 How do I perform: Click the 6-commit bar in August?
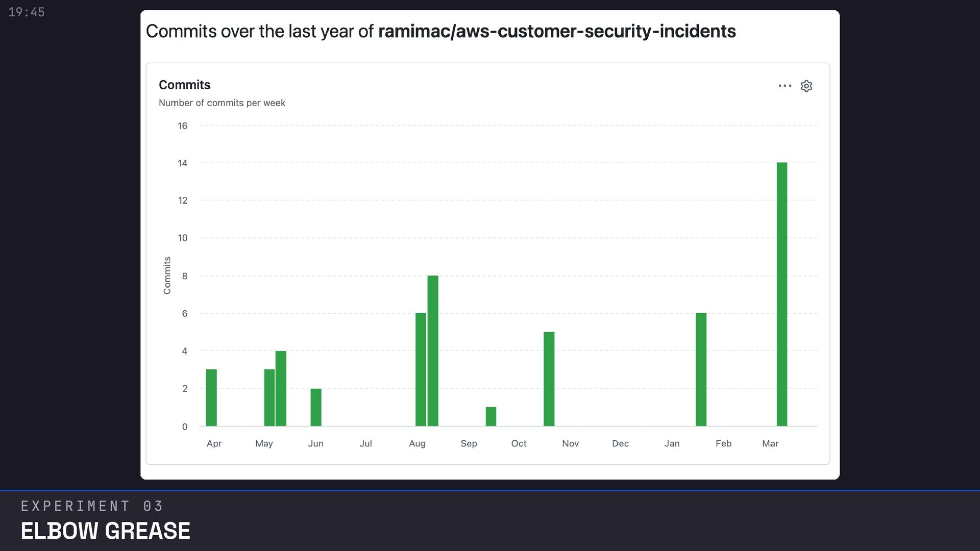click(420, 369)
